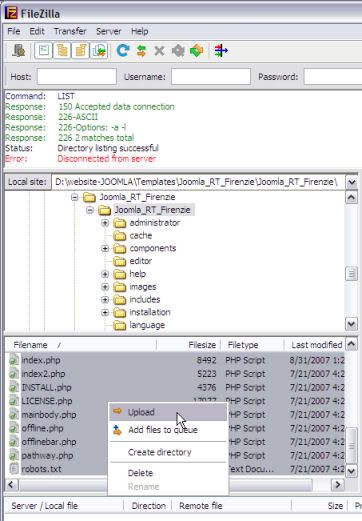This screenshot has height=521, width=362.
Task: Click the file list scroll-right arrow
Action: 338,484
